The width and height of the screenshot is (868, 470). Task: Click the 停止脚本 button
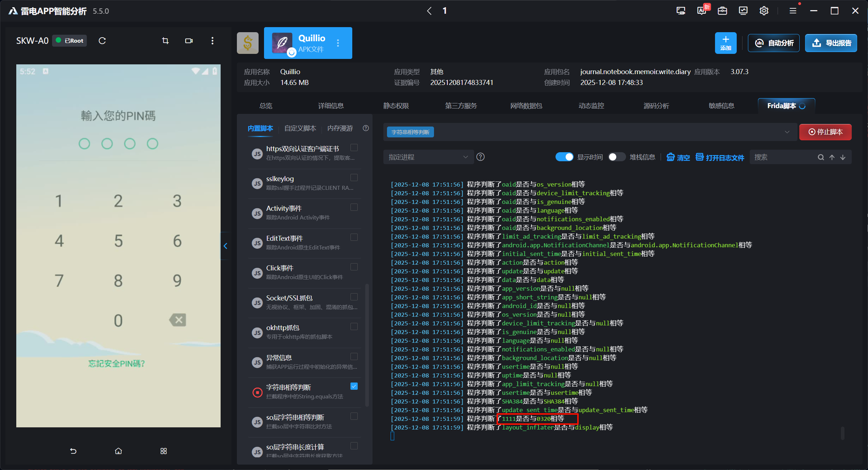pyautogui.click(x=825, y=132)
